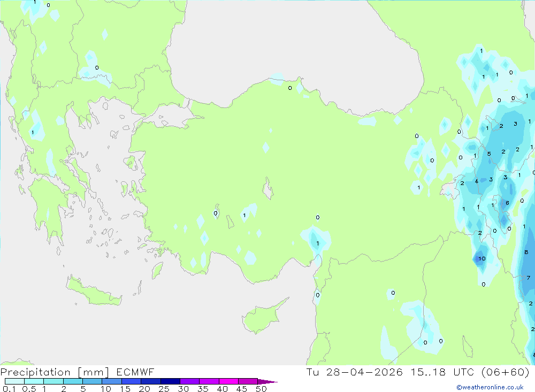The height and width of the screenshot is (392, 535).
Task: Select the swatch between 35 and 40
Action: 209,381
